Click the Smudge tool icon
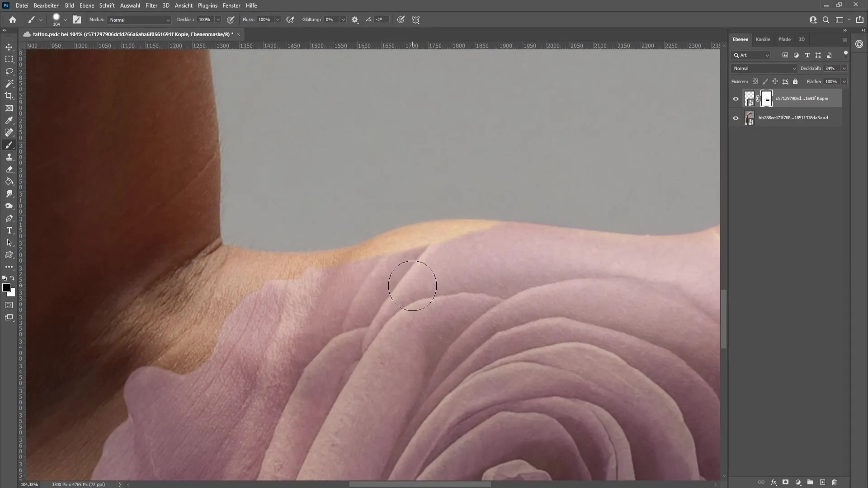Screen dimensions: 868x488 click(x=9, y=193)
